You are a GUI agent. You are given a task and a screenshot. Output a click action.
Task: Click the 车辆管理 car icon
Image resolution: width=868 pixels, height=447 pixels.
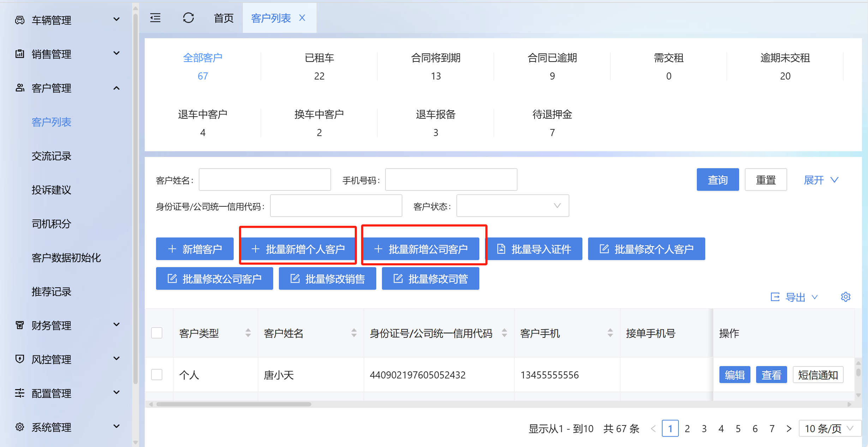pyautogui.click(x=20, y=20)
